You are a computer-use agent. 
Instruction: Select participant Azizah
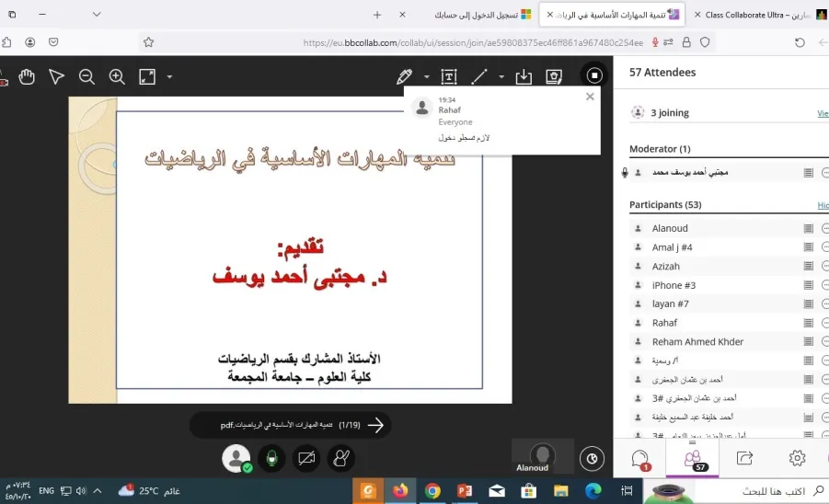click(x=729, y=267)
